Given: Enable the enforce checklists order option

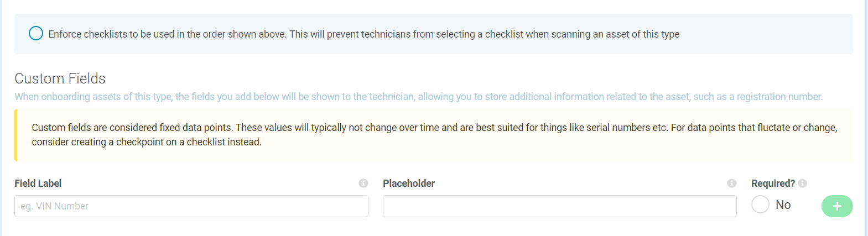Looking at the screenshot, I should (x=36, y=34).
